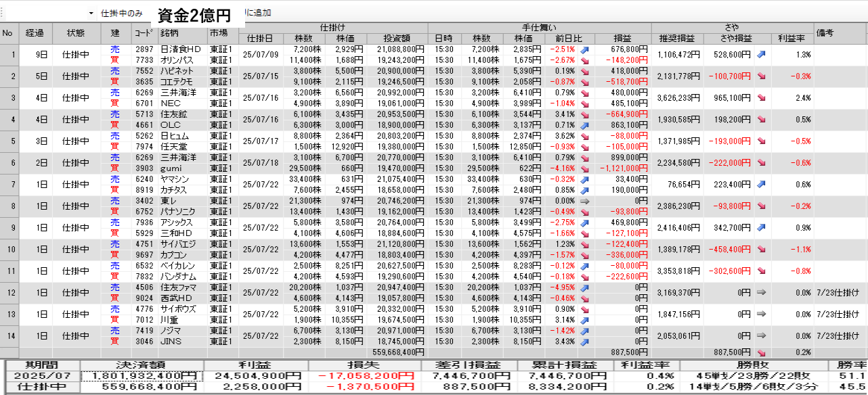The image size is (868, 395).
Task: Click the red down arrow in the totals row
Action: click(x=761, y=352)
